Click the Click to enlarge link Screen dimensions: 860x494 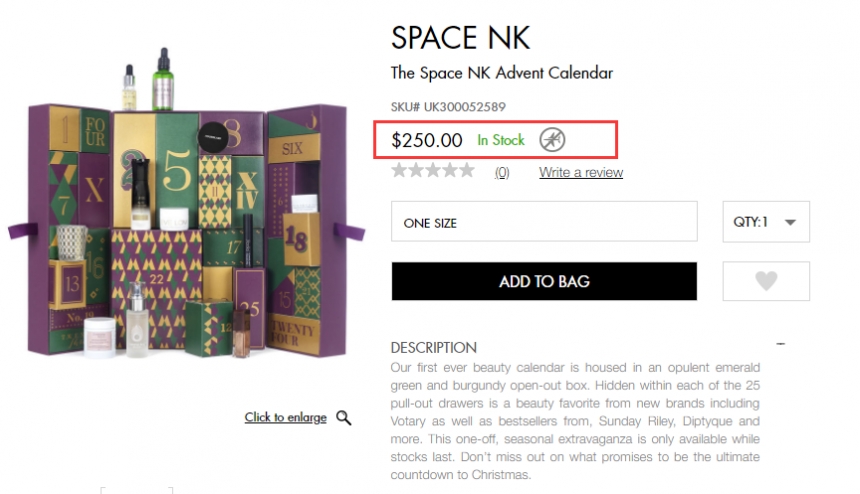click(285, 418)
